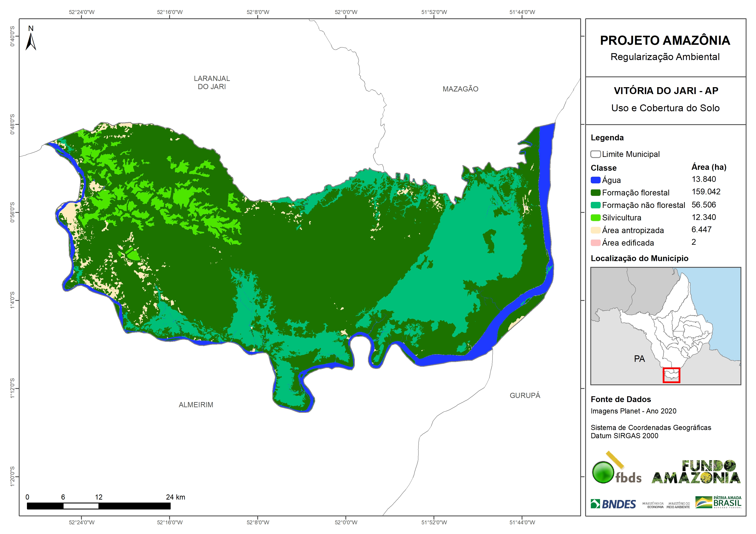756x534 pixels.
Task: Click the fbds green sphere logo
Action: (x=603, y=472)
